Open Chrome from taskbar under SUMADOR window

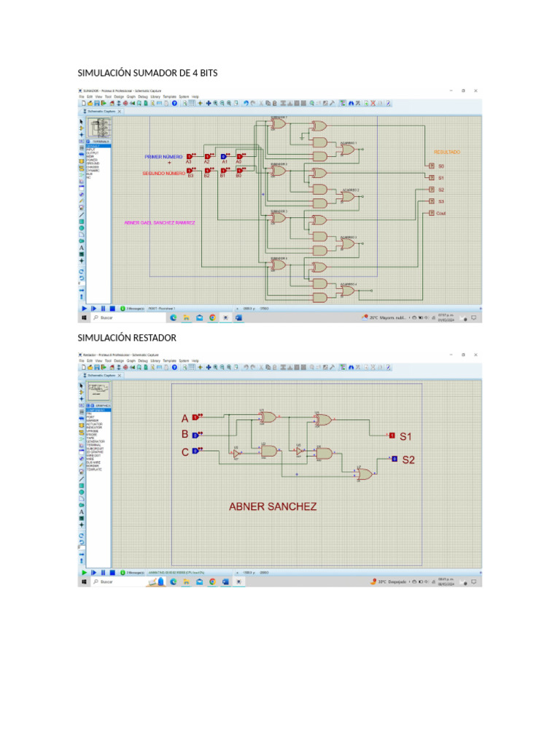pos(212,318)
